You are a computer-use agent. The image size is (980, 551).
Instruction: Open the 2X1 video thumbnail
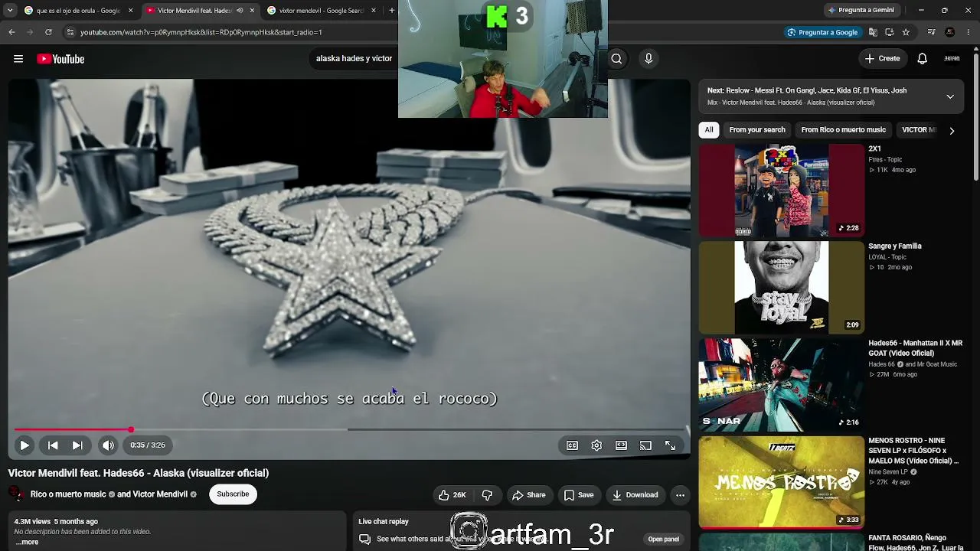tap(781, 191)
